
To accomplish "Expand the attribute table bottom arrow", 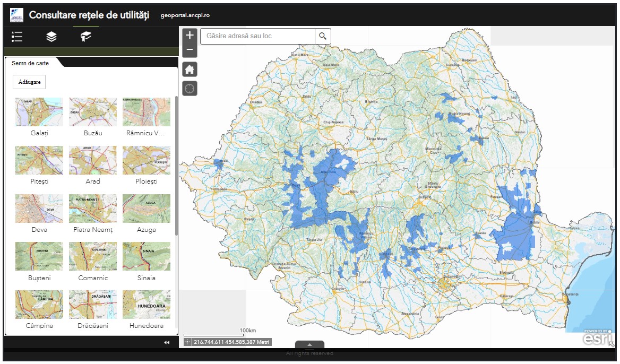I will (309, 344).
